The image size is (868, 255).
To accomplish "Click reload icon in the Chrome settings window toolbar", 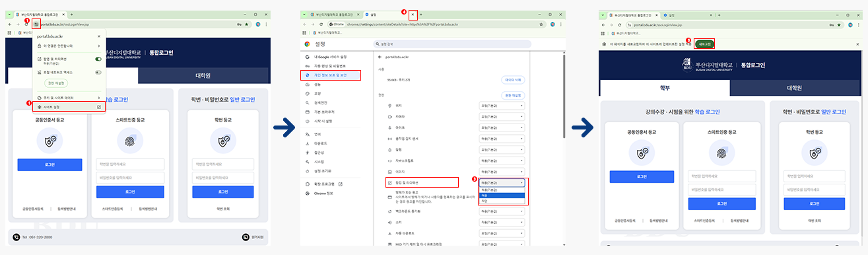I will point(322,24).
